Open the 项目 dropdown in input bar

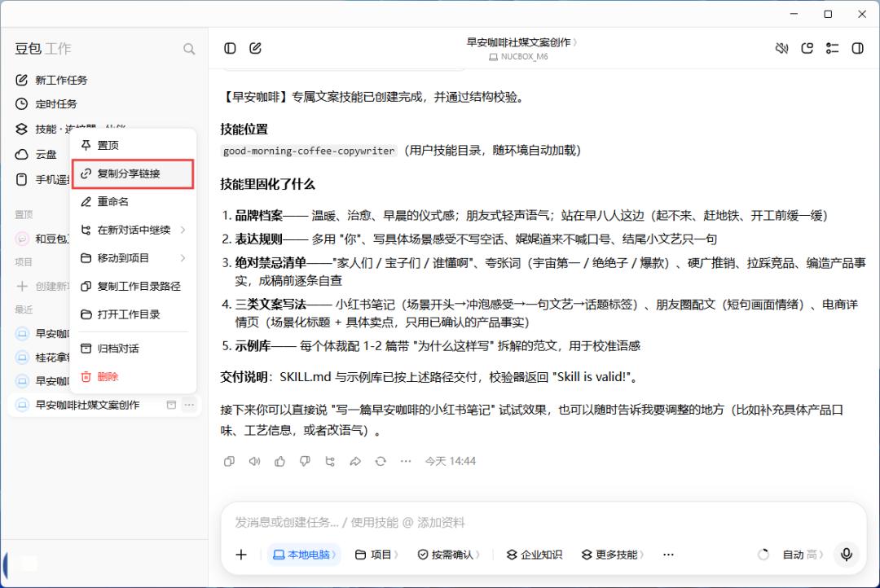pyautogui.click(x=376, y=555)
